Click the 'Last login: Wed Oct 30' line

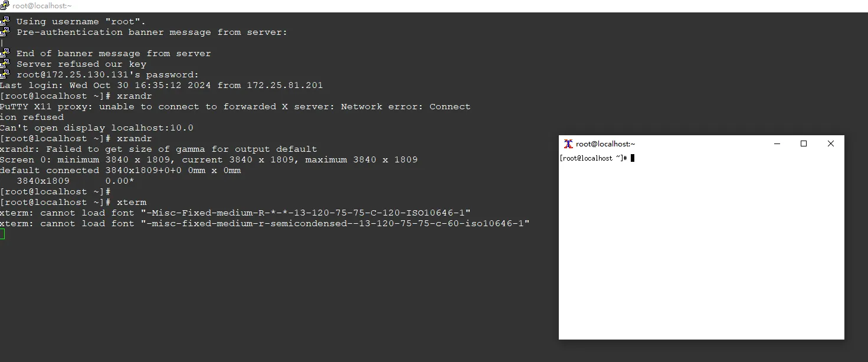coord(162,85)
